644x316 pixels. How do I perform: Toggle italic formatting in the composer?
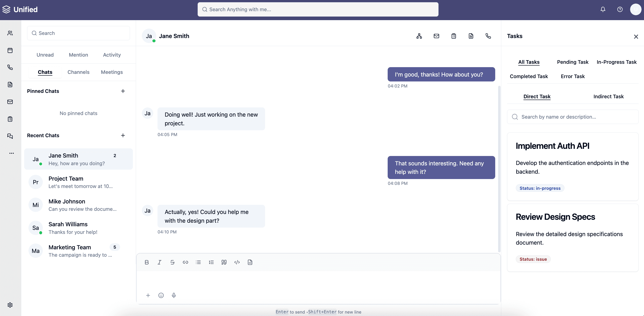tap(159, 262)
